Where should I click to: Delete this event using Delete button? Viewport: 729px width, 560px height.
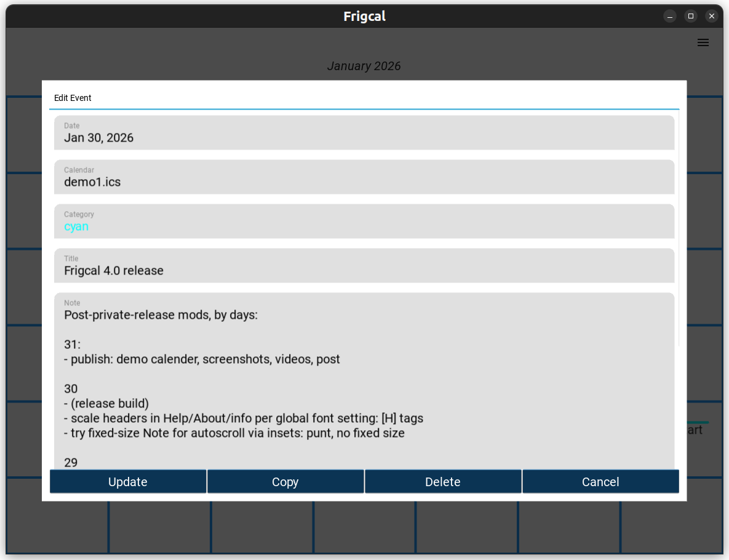[x=442, y=482]
